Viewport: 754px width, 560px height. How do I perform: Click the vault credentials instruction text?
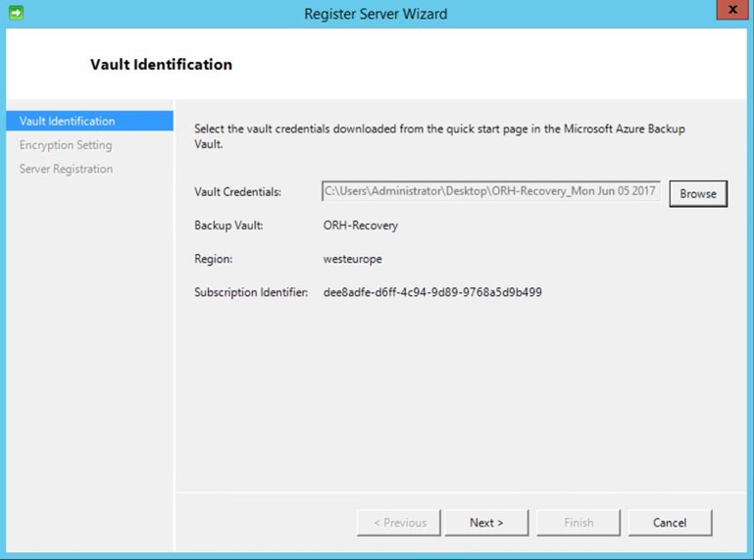pos(439,136)
